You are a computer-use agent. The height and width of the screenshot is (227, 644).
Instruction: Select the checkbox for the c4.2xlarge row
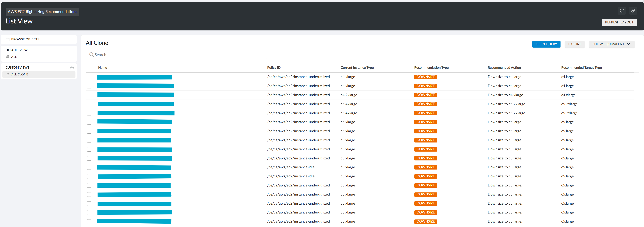click(x=89, y=95)
